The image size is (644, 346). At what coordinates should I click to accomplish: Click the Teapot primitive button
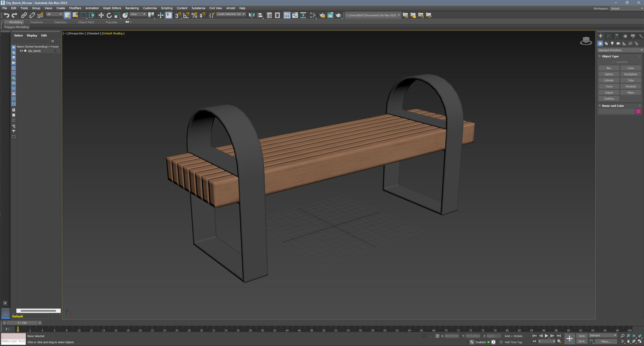609,93
